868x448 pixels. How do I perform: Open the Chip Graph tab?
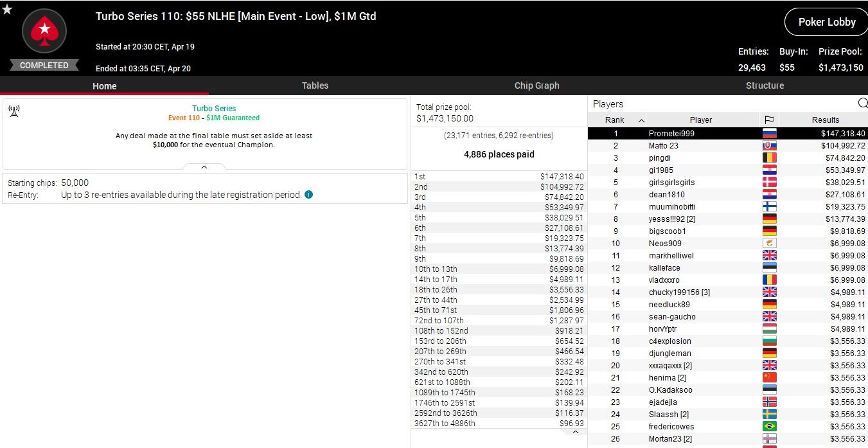pos(536,85)
